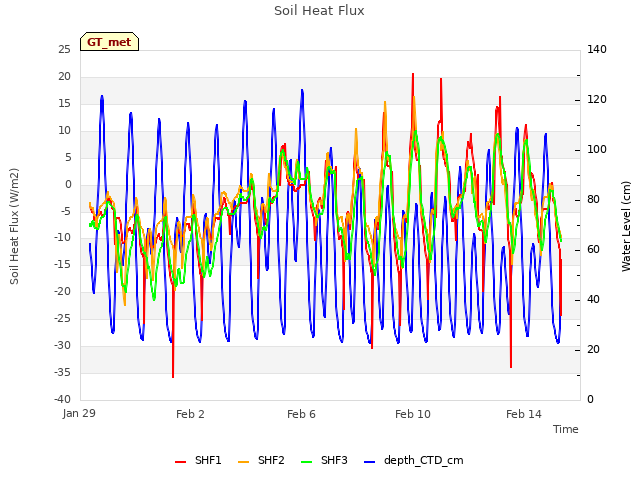
Task: Click the Soil Heat Flux chart title
Action: (x=319, y=11)
